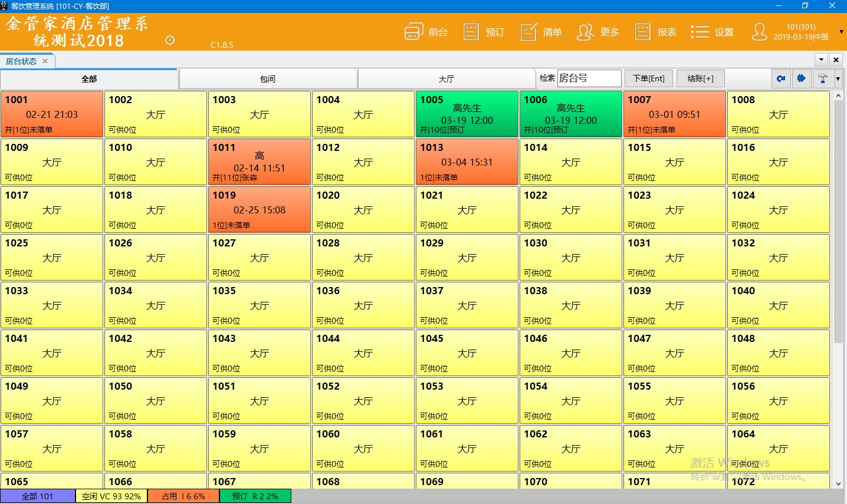This screenshot has width=847, height=504.
Task: Select occupied table 1019
Action: point(260,210)
